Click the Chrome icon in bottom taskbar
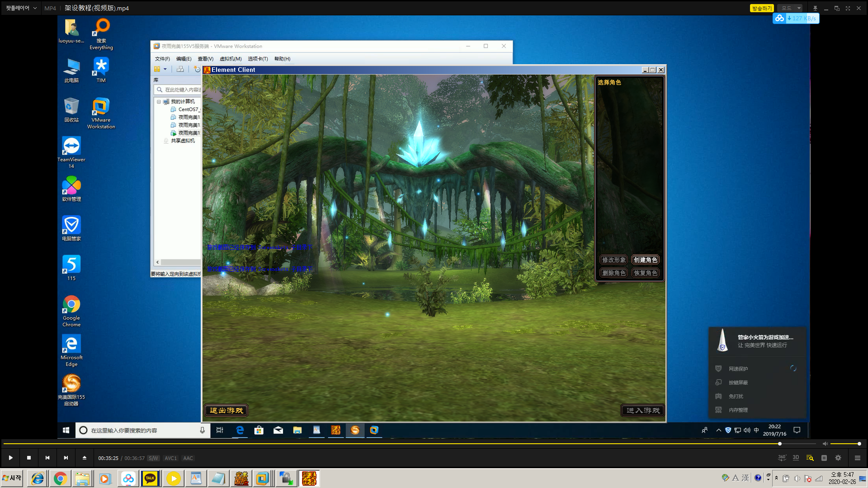The height and width of the screenshot is (488, 868). coord(60,478)
